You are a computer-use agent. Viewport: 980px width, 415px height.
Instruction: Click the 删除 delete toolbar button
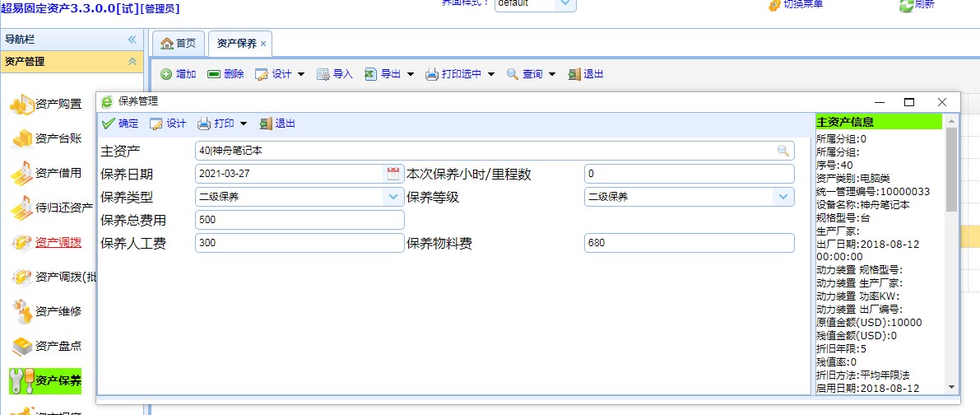(x=225, y=74)
